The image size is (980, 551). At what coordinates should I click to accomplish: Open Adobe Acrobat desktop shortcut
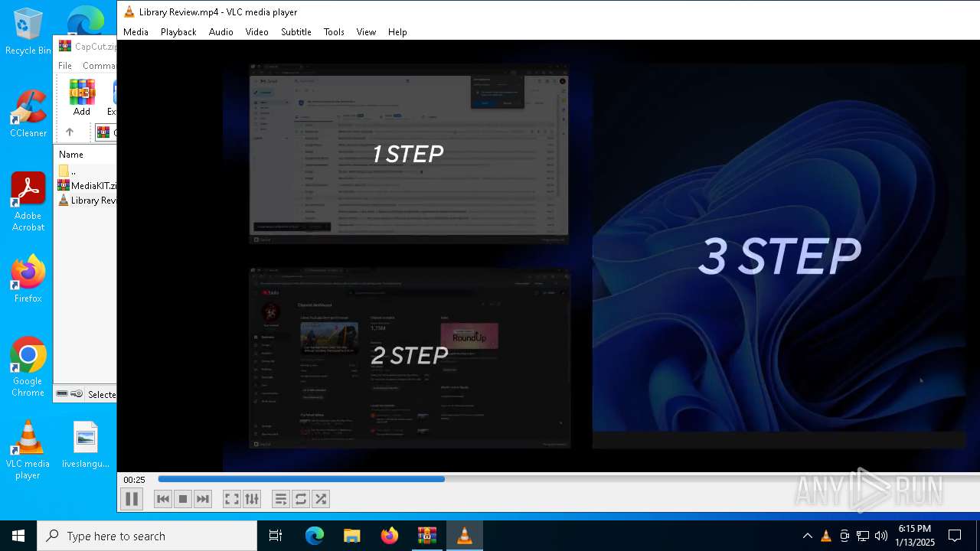tap(28, 202)
